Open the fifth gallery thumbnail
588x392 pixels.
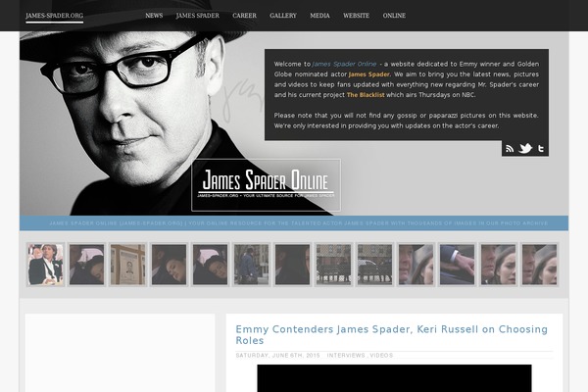(211, 265)
